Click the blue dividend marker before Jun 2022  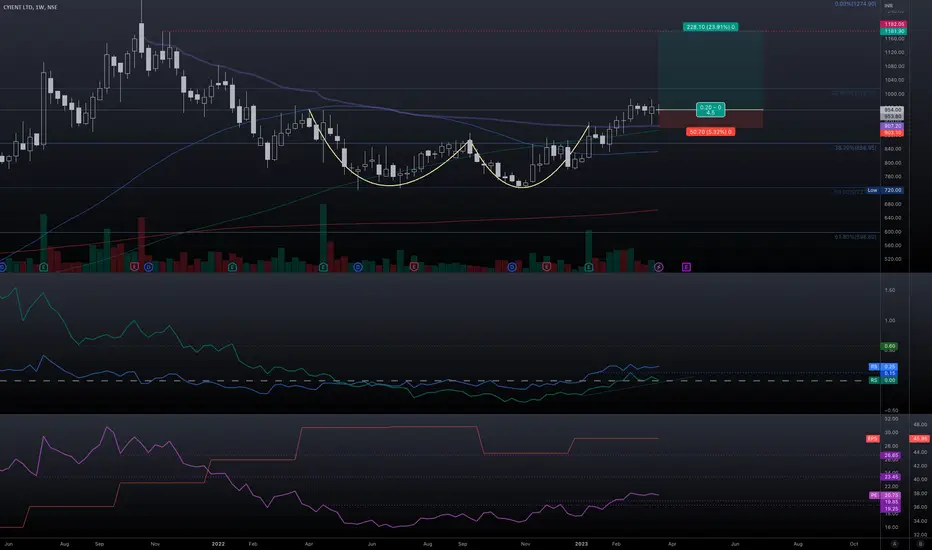point(358,268)
